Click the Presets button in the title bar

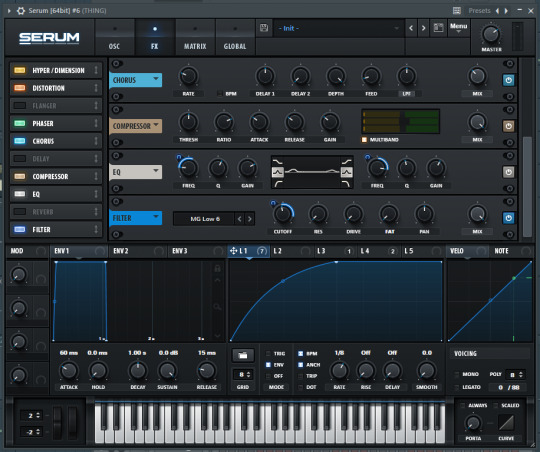pyautogui.click(x=479, y=11)
